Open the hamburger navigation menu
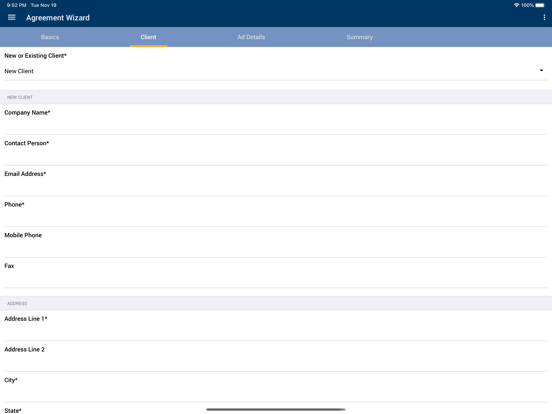This screenshot has width=552, height=414. [x=12, y=17]
